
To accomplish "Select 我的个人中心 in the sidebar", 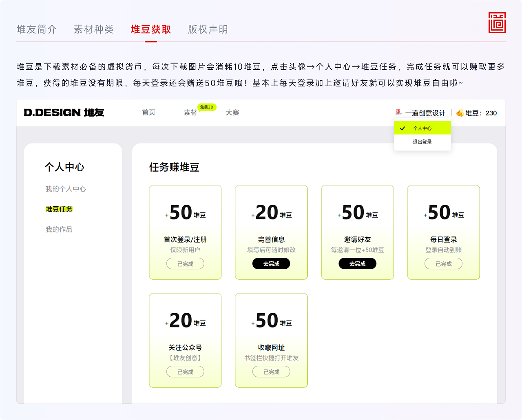I will point(65,189).
